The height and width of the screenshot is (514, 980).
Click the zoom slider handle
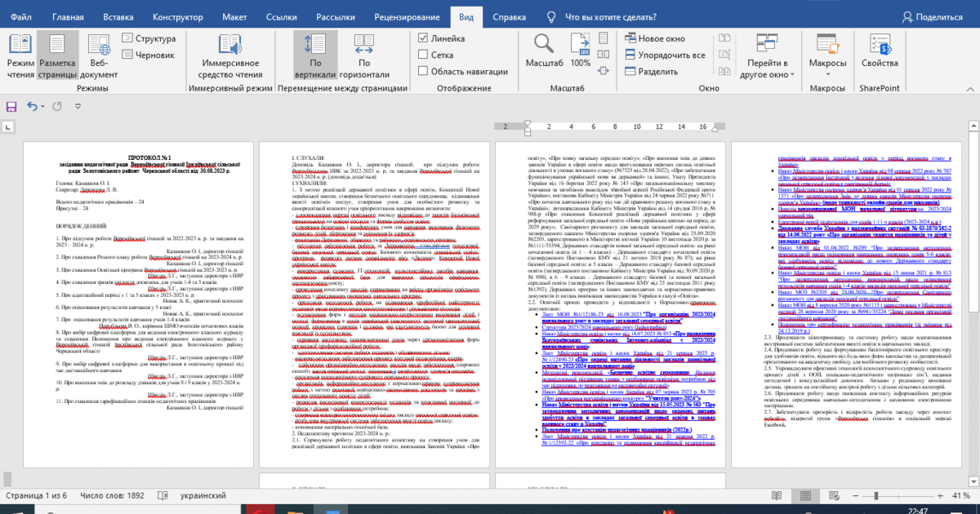click(877, 495)
